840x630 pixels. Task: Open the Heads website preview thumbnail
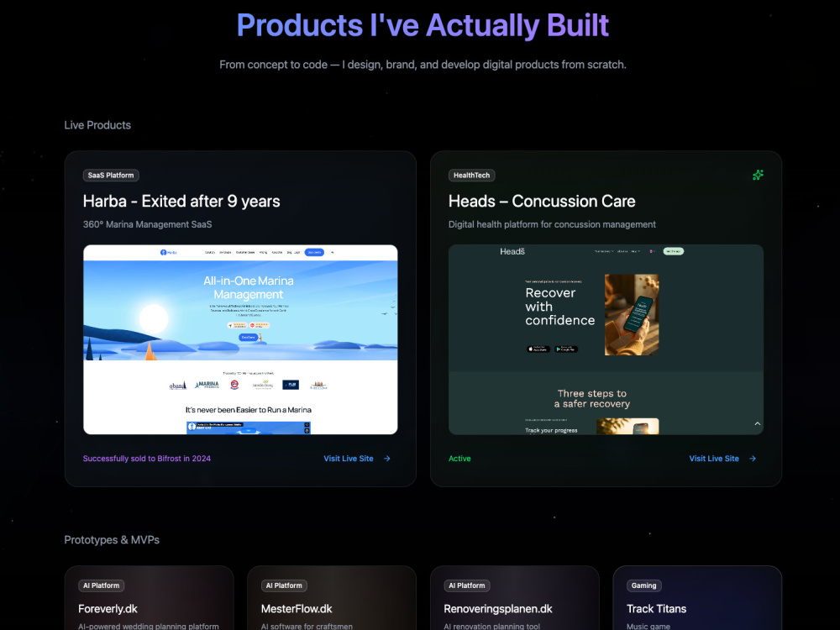click(606, 339)
